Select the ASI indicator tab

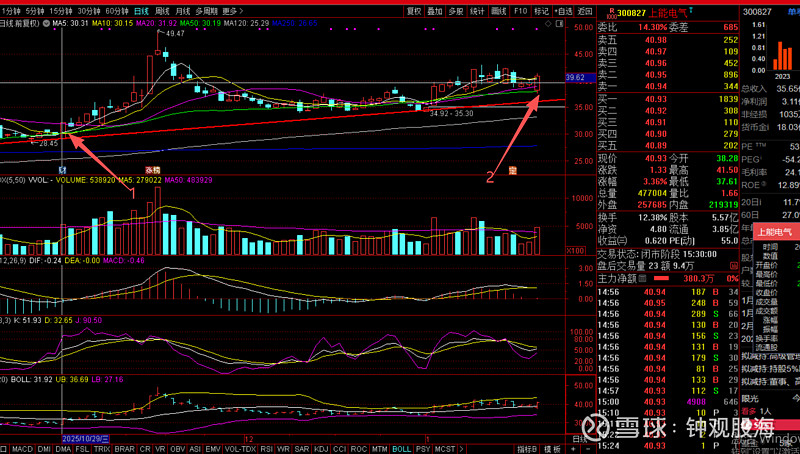click(195, 449)
